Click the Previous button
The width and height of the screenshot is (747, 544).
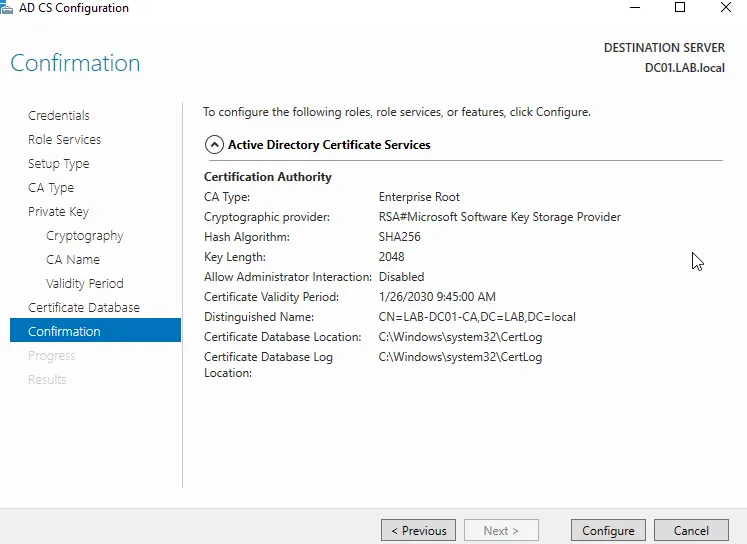[x=418, y=531]
